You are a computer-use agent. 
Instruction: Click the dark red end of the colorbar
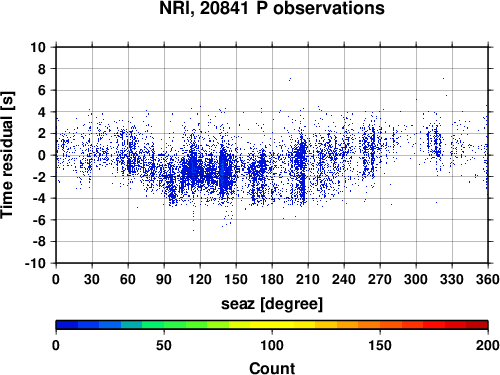click(477, 325)
